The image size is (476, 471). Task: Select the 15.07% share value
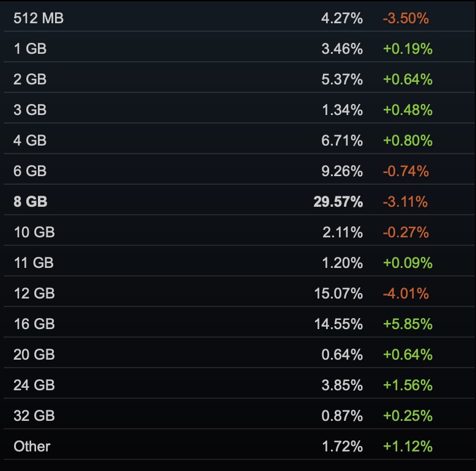(338, 294)
